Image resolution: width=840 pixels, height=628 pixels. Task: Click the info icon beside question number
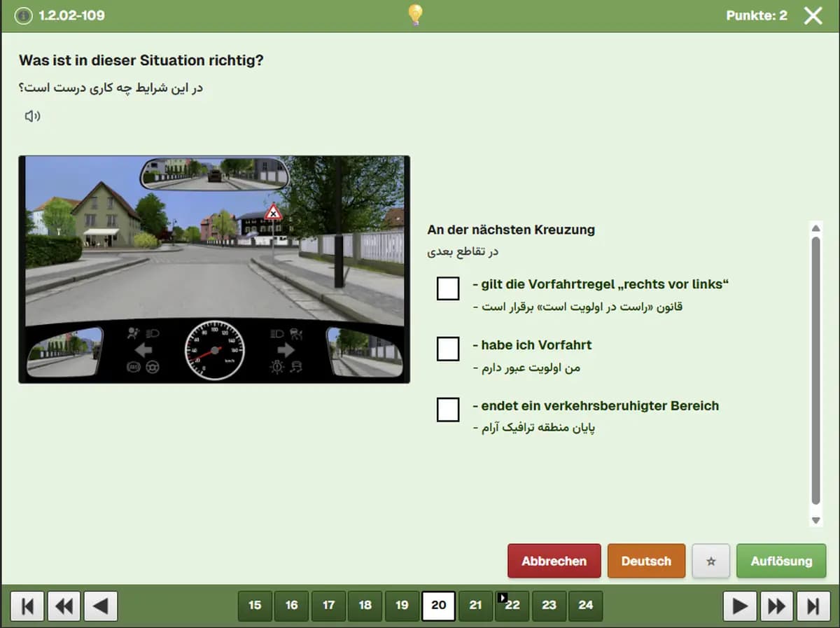(x=23, y=15)
